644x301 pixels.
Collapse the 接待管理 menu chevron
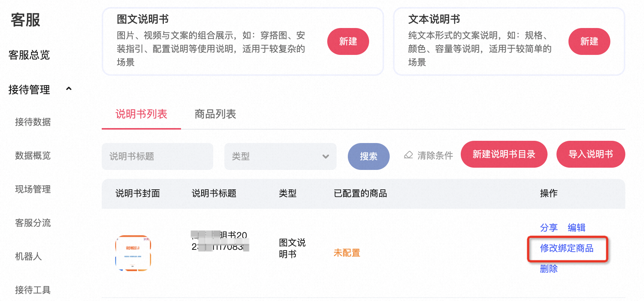69,89
